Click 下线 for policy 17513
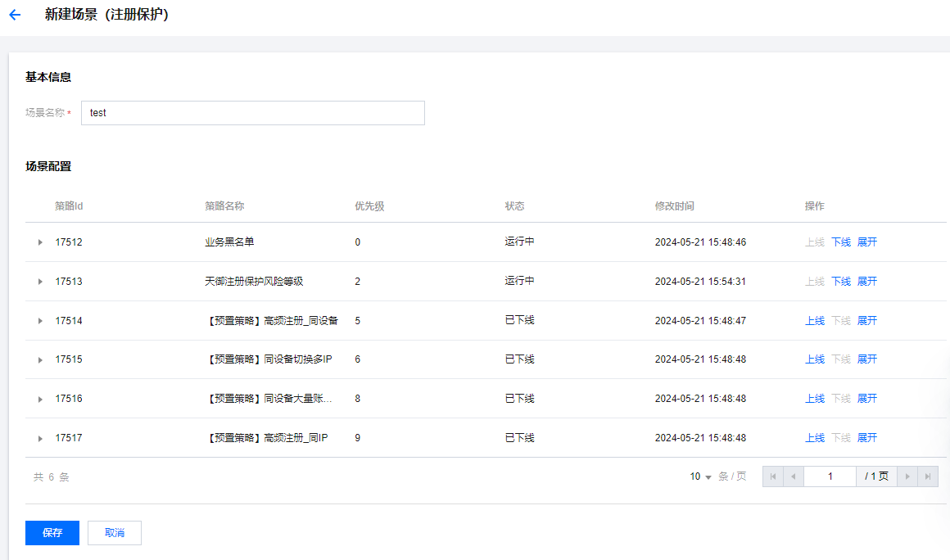Viewport: 950px width, 560px height. tap(841, 282)
